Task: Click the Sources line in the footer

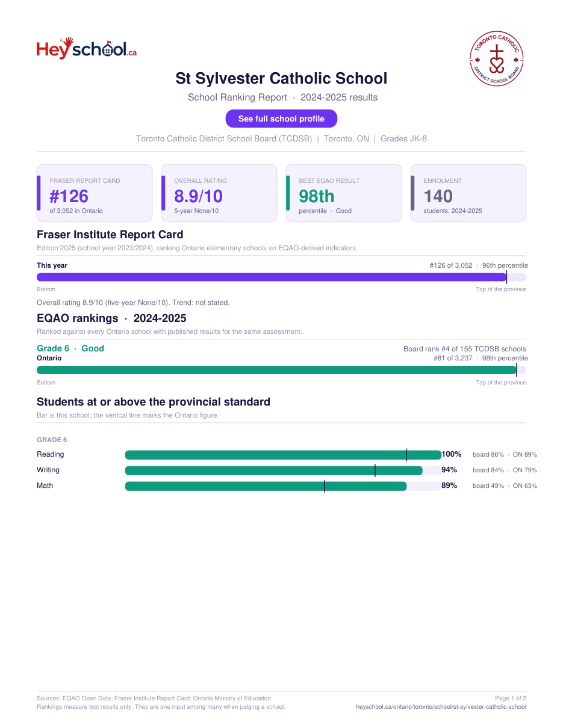Action: coord(155,699)
